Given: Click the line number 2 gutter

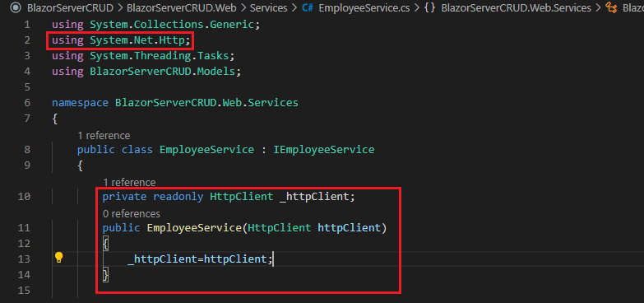Looking at the screenshot, I should tap(27, 40).
